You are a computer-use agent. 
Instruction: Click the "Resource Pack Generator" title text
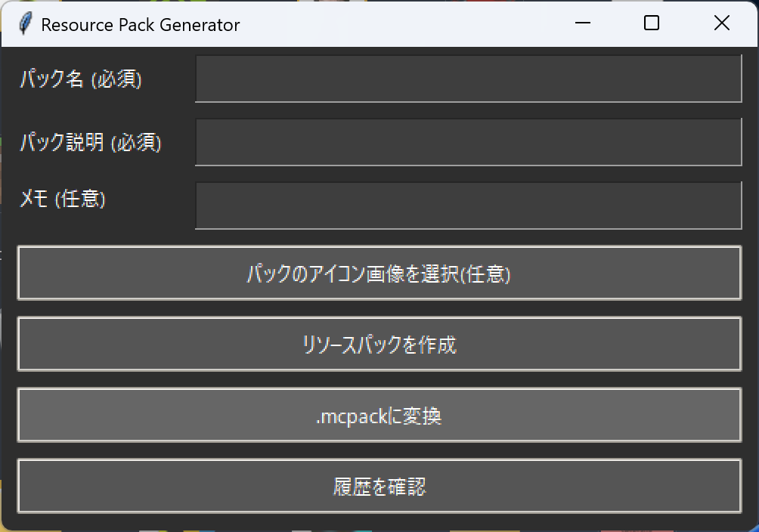click(141, 25)
